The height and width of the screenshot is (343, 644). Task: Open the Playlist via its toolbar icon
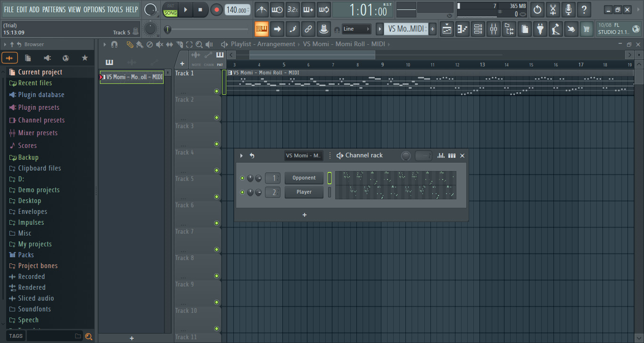click(x=446, y=29)
